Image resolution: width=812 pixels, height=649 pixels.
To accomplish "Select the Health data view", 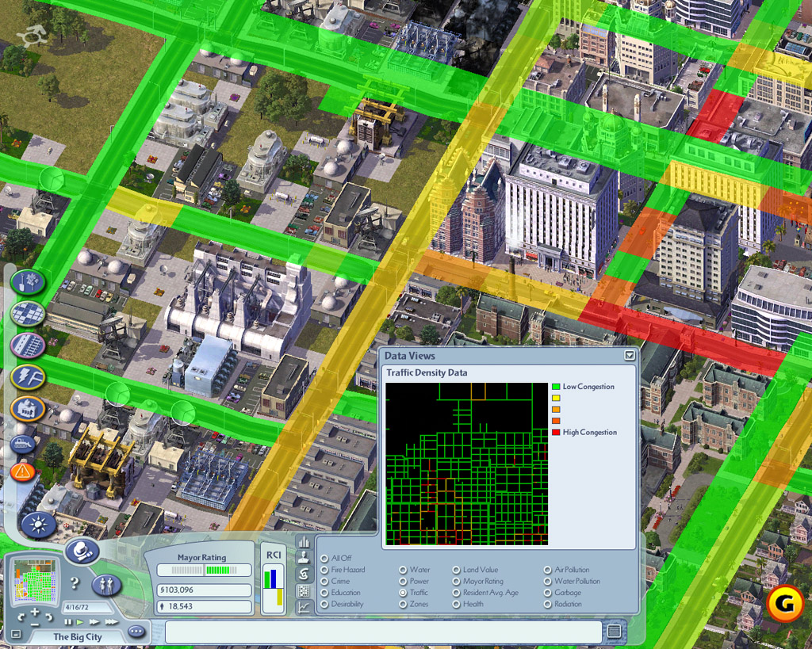I will pos(456,604).
